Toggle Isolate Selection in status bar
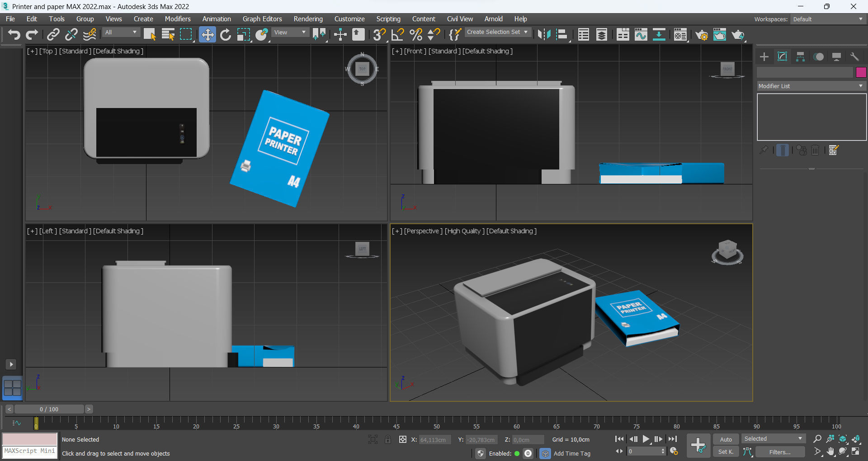Image resolution: width=868 pixels, height=461 pixels. click(373, 439)
